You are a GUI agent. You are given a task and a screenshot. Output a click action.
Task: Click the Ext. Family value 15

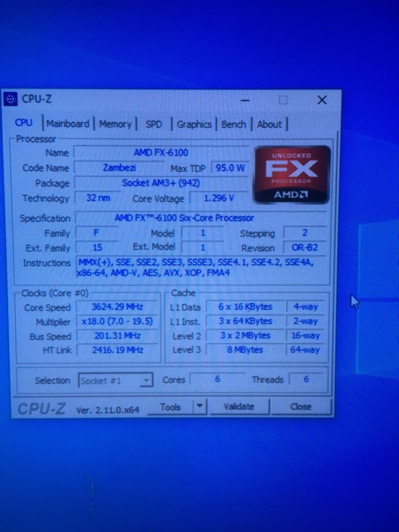pyautogui.click(x=97, y=248)
